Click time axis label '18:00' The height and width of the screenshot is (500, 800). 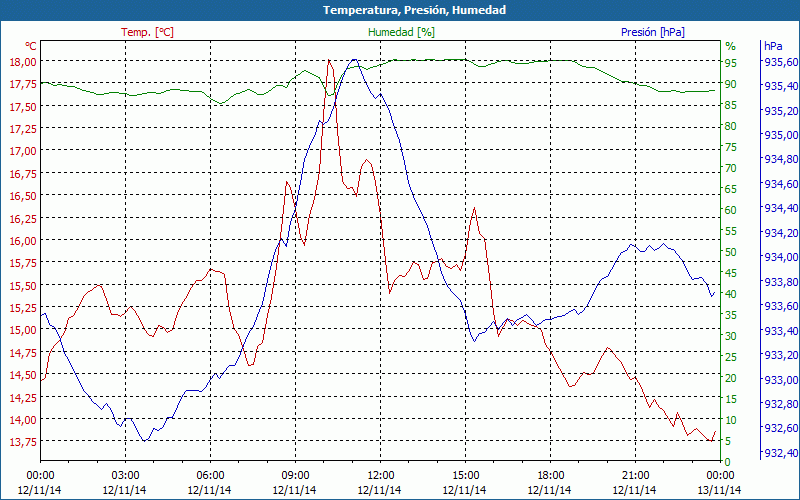(551, 476)
